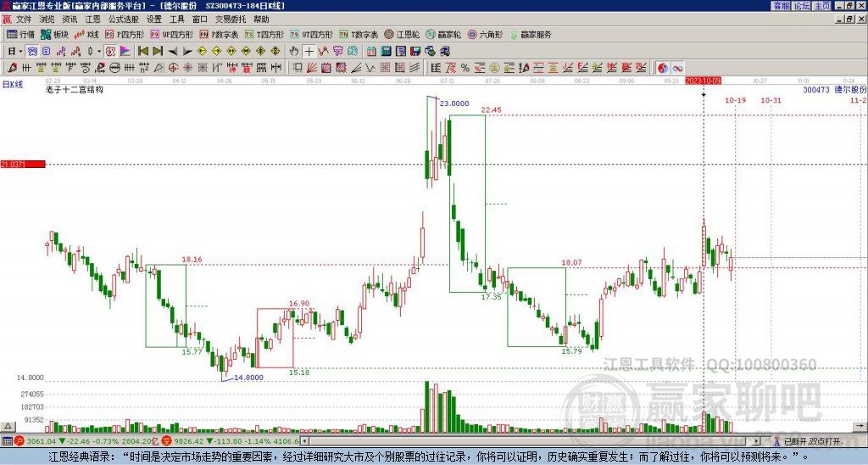Jump to first bar with green arrow
This screenshot has width=868, height=465.
point(142,52)
